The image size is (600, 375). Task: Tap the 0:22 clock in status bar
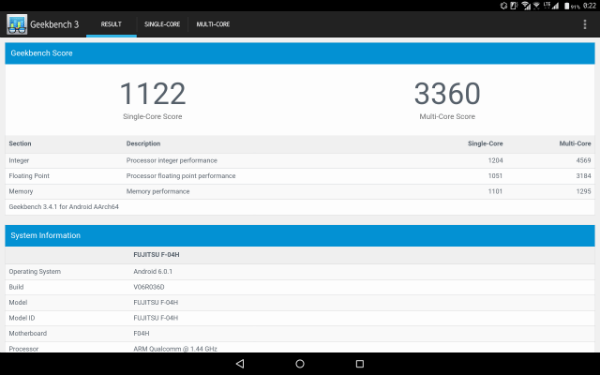coord(589,6)
